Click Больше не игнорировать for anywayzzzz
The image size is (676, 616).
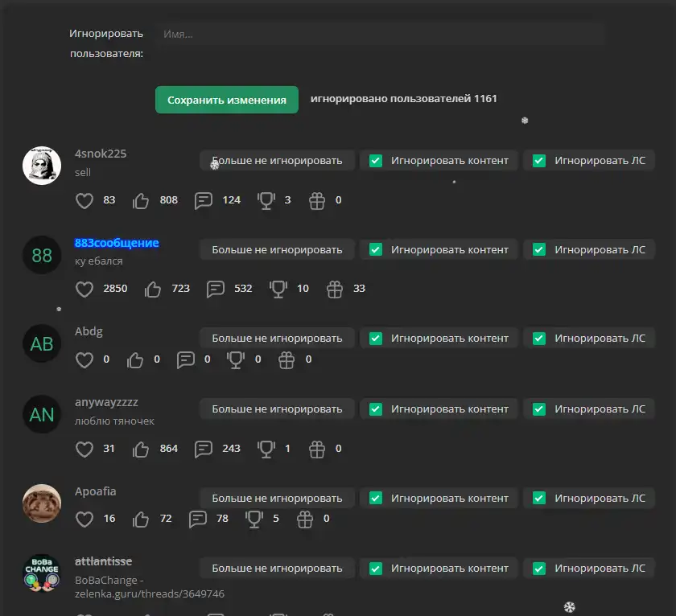tap(277, 409)
